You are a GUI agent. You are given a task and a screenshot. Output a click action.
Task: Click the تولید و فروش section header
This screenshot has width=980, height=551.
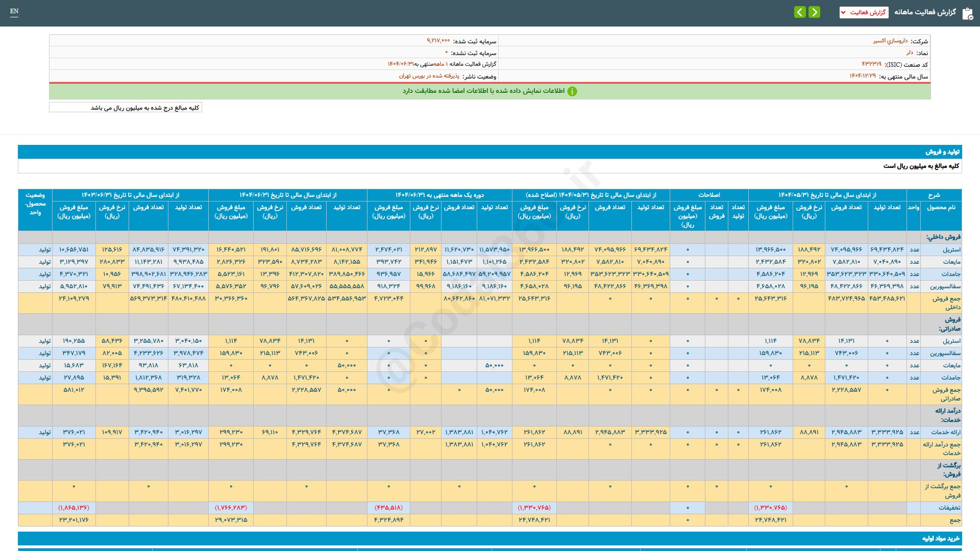[x=942, y=152]
